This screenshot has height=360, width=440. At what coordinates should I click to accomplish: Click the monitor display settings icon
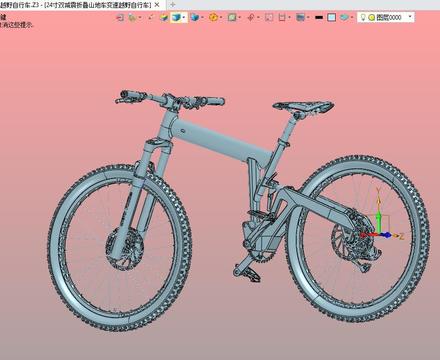300,17
